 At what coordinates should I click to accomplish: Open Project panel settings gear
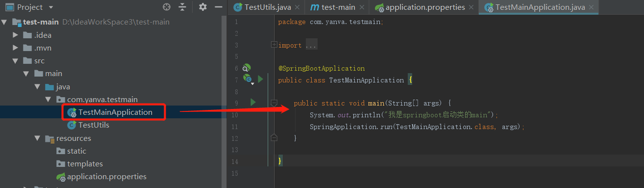click(x=203, y=7)
